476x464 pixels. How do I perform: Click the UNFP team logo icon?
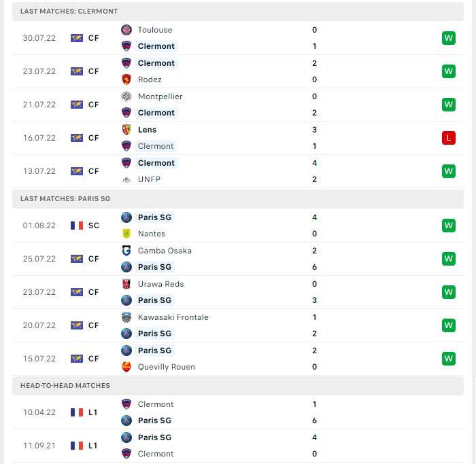(x=126, y=179)
